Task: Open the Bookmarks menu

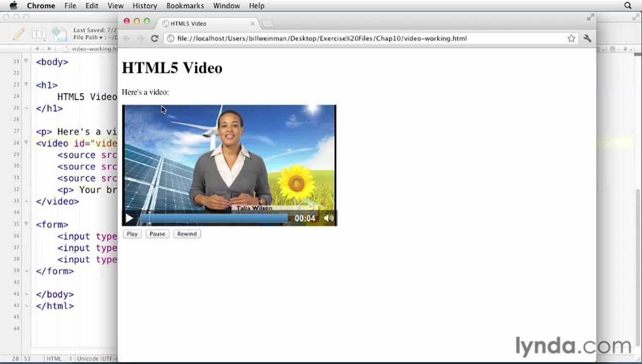Action: (x=185, y=6)
